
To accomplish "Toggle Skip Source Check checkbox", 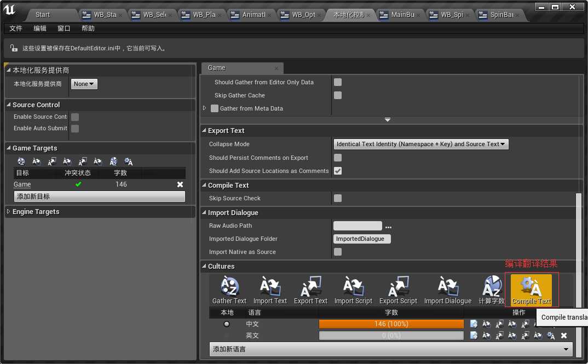I will tap(338, 198).
